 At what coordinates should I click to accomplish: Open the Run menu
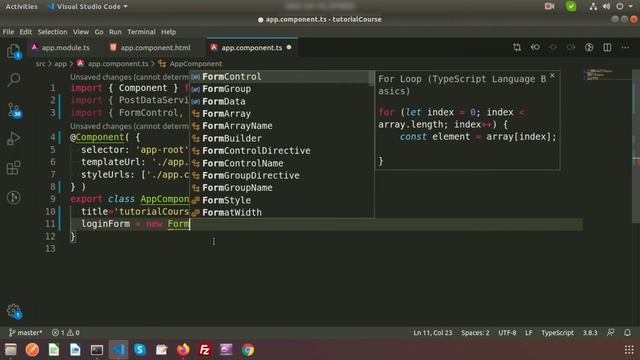coord(115,32)
